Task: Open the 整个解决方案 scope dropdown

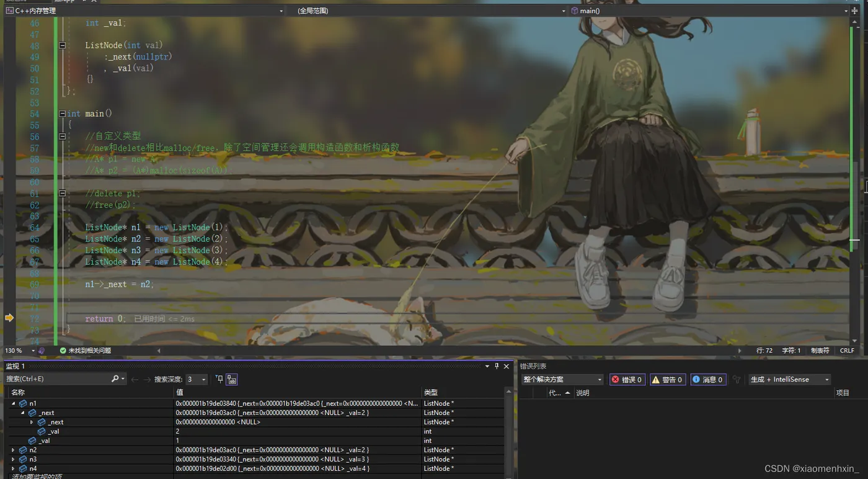Action: [562, 379]
